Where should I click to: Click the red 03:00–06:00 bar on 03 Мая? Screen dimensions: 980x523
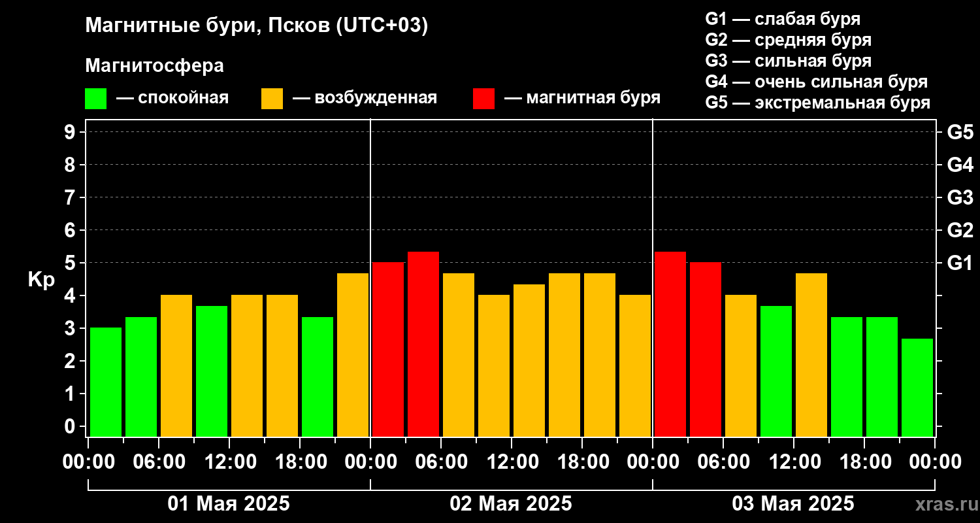[x=706, y=349]
